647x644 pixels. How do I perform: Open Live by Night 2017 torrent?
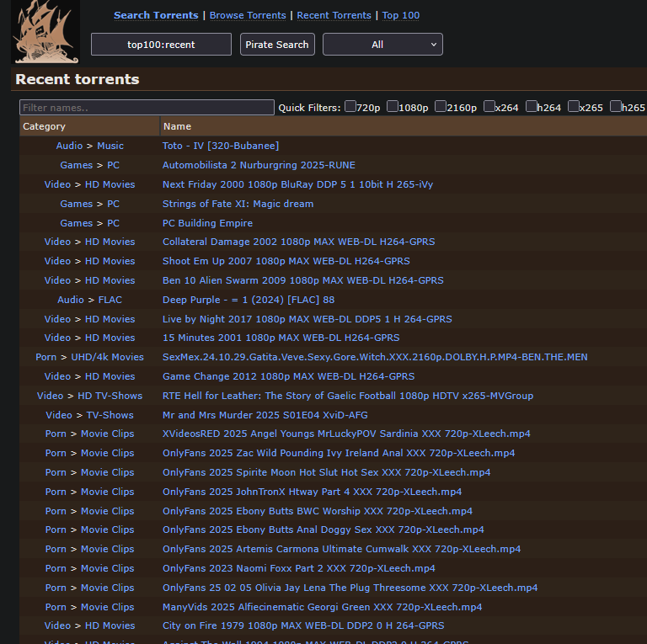click(x=307, y=320)
